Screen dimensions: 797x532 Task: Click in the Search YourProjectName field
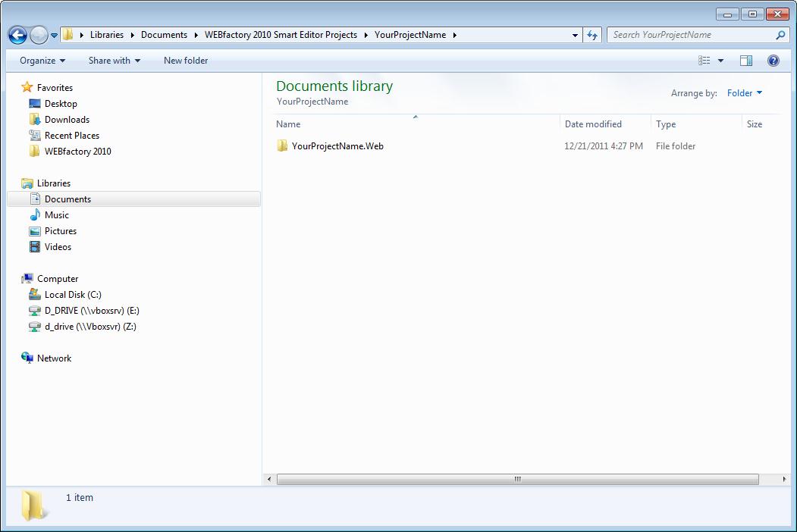point(690,35)
